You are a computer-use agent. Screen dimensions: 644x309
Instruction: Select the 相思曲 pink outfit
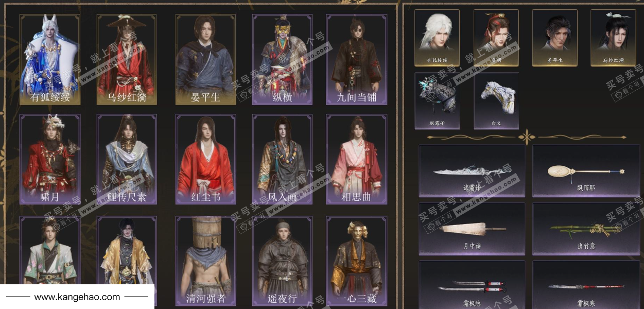click(357, 159)
